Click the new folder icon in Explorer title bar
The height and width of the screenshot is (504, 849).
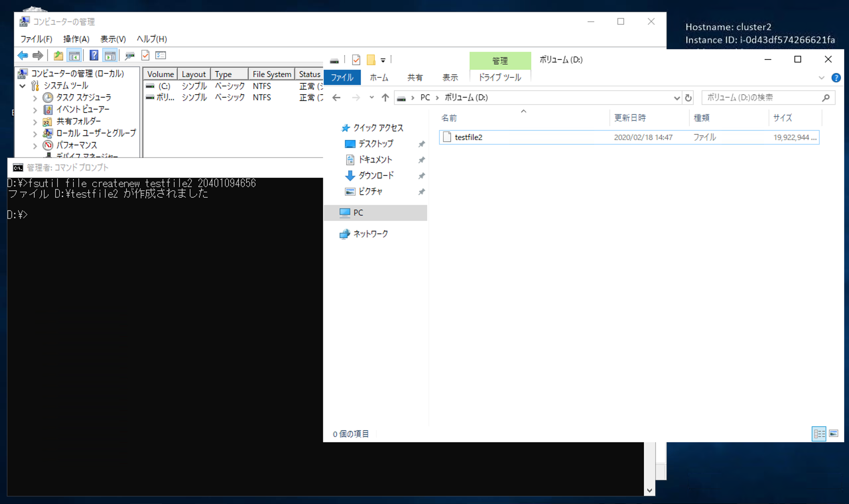[x=371, y=60]
